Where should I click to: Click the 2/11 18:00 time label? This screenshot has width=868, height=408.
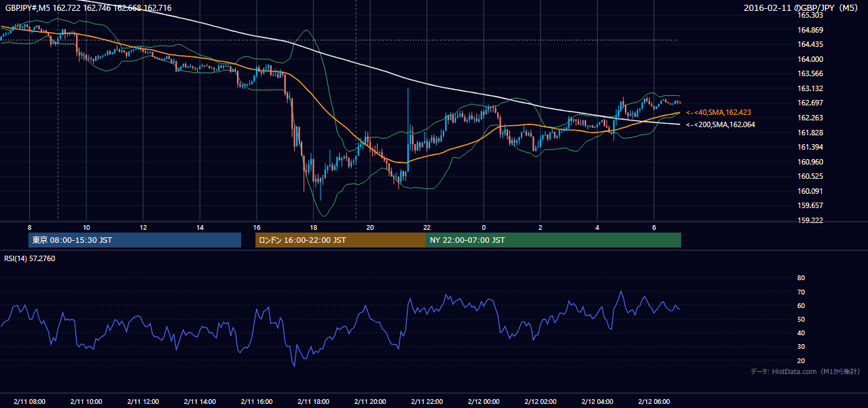coord(313,401)
